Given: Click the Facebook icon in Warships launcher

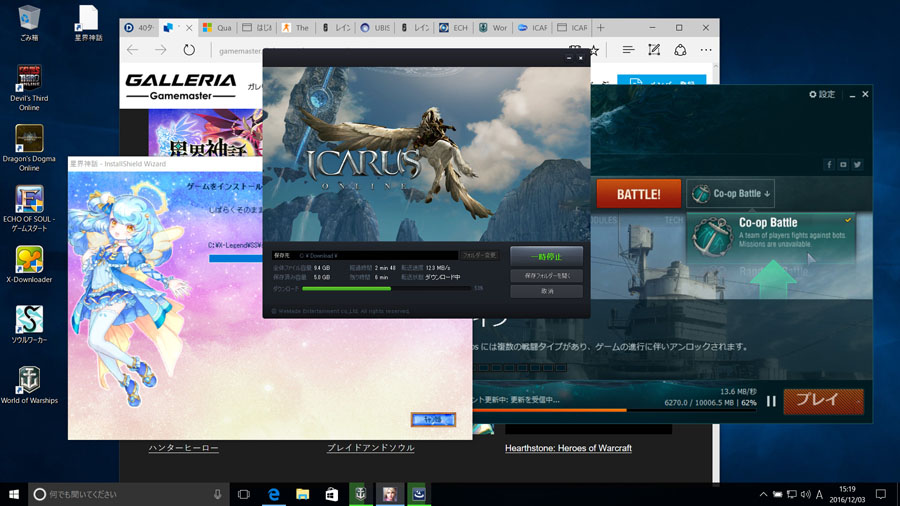Looking at the screenshot, I should click(829, 164).
